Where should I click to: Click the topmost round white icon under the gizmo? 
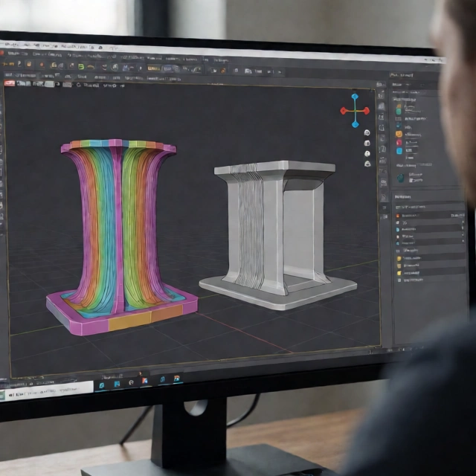(367, 132)
